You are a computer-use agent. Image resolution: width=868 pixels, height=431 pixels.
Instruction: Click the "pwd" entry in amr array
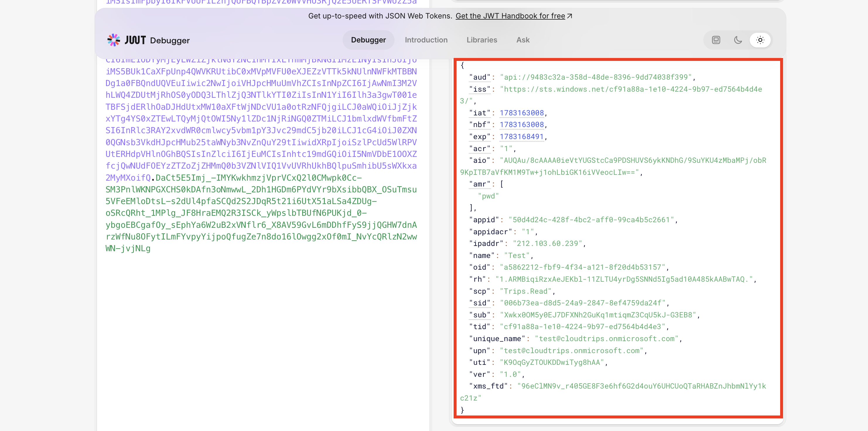[488, 196]
